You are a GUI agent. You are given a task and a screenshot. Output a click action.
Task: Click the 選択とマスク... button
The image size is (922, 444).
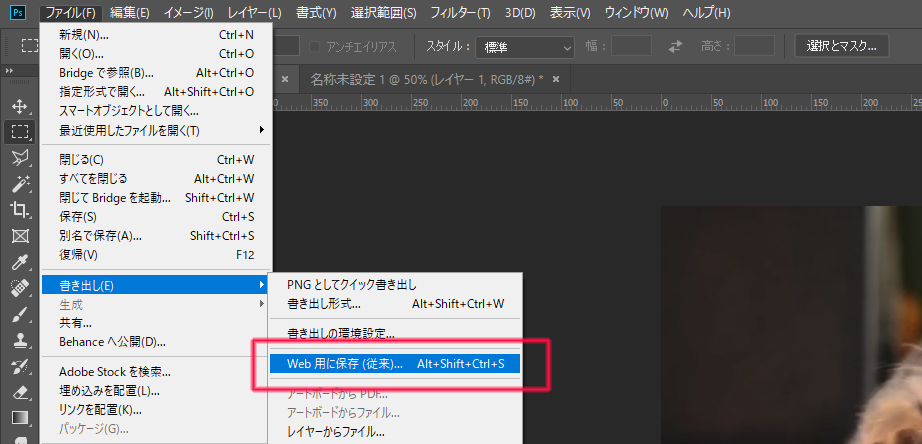[x=841, y=46]
